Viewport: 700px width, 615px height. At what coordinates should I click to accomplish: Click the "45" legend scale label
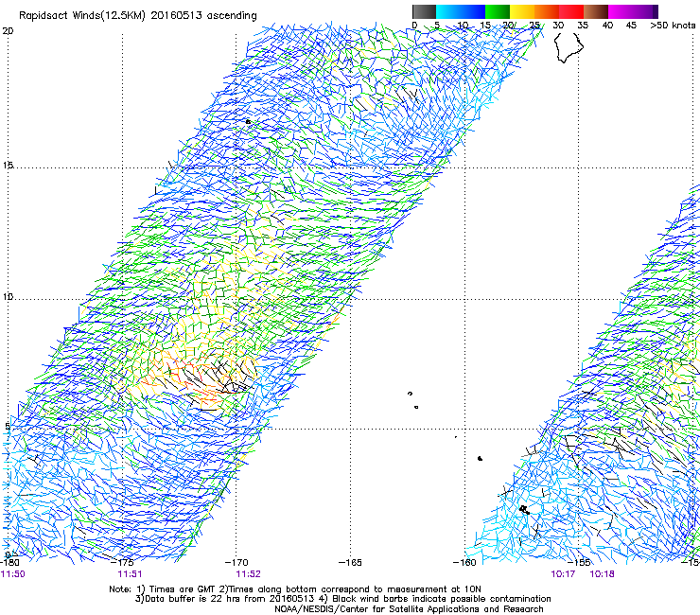click(x=631, y=26)
